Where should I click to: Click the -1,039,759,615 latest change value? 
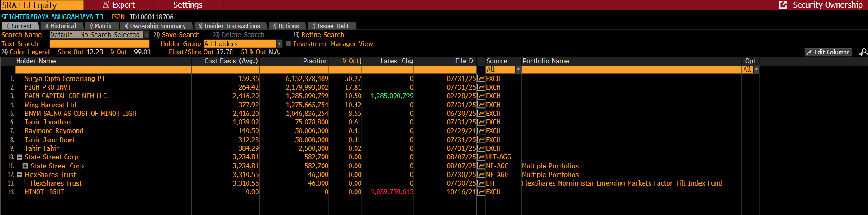click(x=391, y=192)
